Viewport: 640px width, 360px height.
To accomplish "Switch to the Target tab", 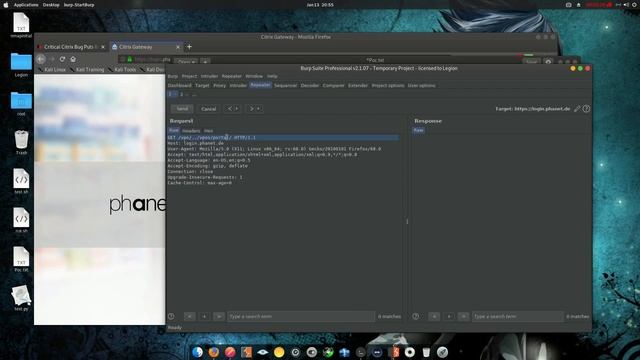I will [202, 85].
